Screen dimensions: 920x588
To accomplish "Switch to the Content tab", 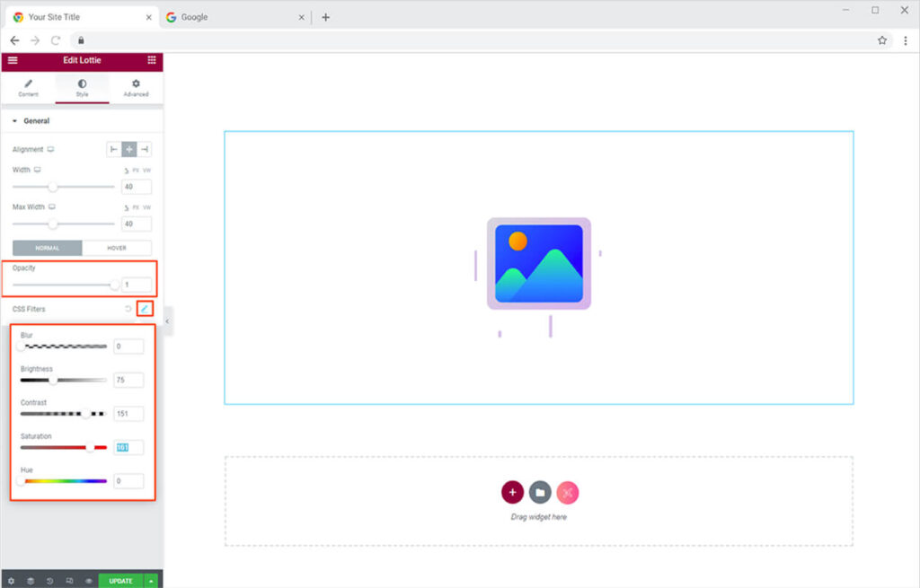I will point(28,88).
